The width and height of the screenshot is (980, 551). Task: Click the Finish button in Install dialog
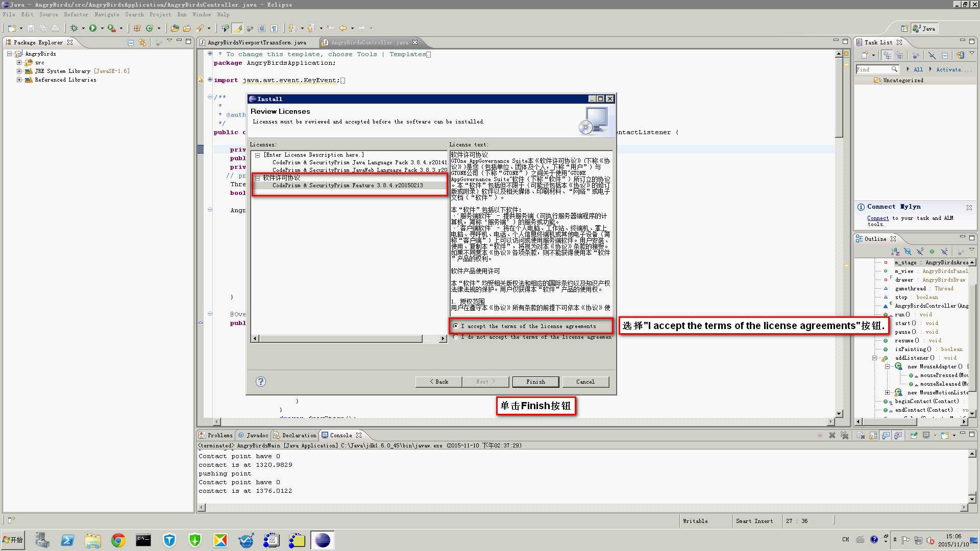(535, 382)
